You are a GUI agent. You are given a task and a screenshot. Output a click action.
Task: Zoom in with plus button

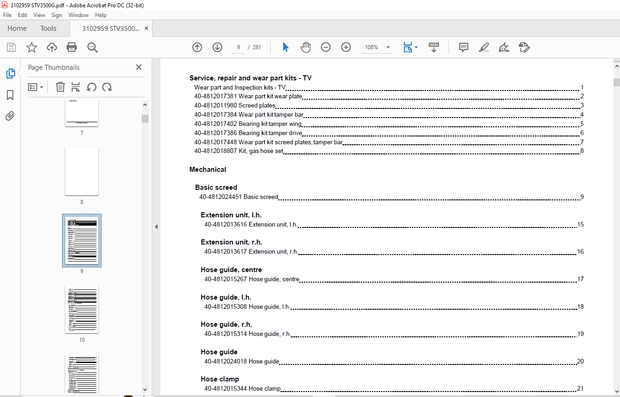coord(346,47)
